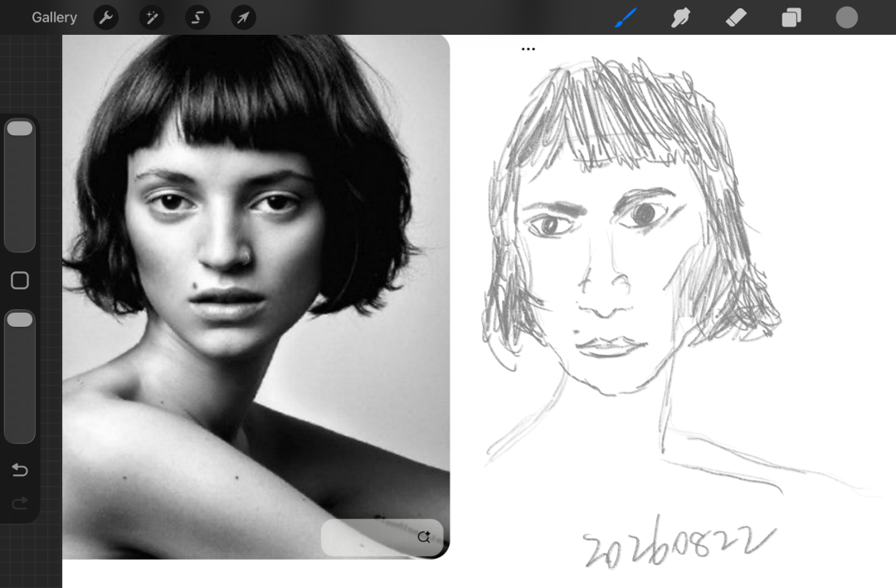This screenshot has width=896, height=588.
Task: Return to the Gallery
Action: (x=54, y=17)
